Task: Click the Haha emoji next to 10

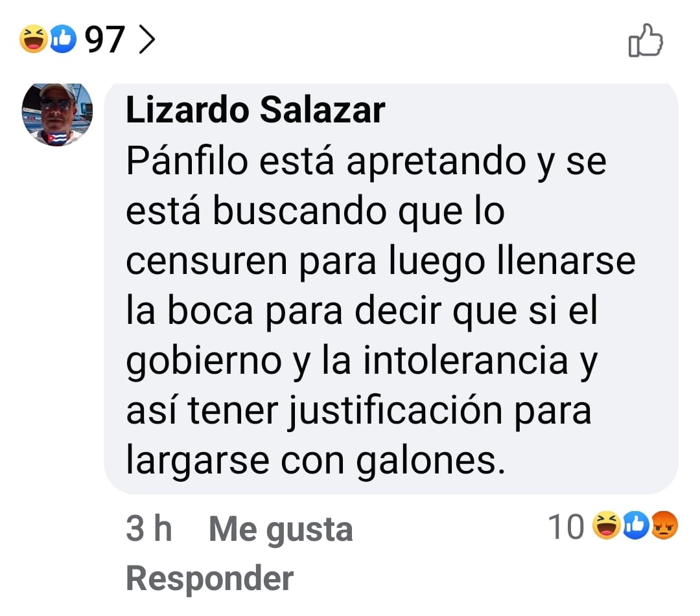Action: 606,525
